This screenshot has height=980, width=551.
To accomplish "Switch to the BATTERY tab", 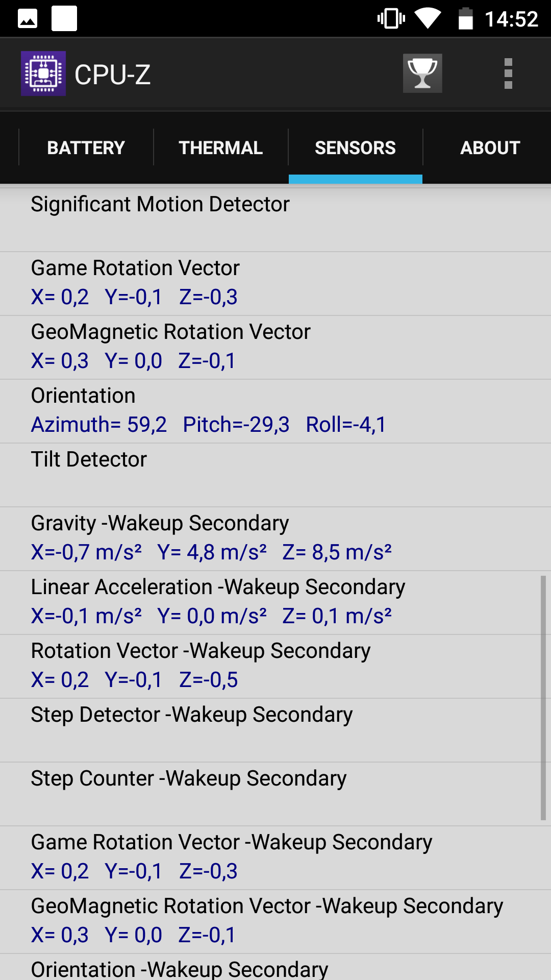I will tap(86, 148).
